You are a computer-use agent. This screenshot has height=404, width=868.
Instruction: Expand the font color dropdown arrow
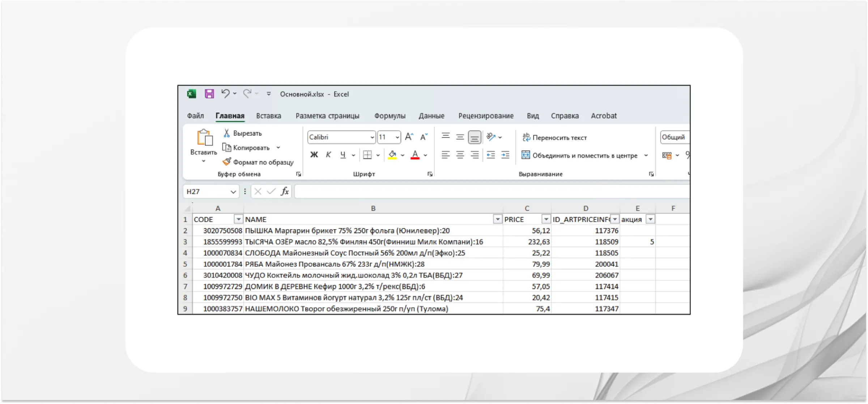[426, 155]
